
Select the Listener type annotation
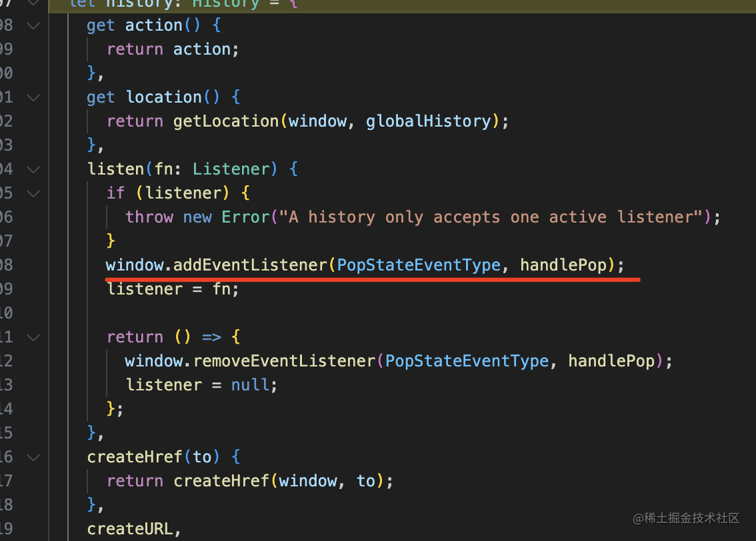pos(231,169)
